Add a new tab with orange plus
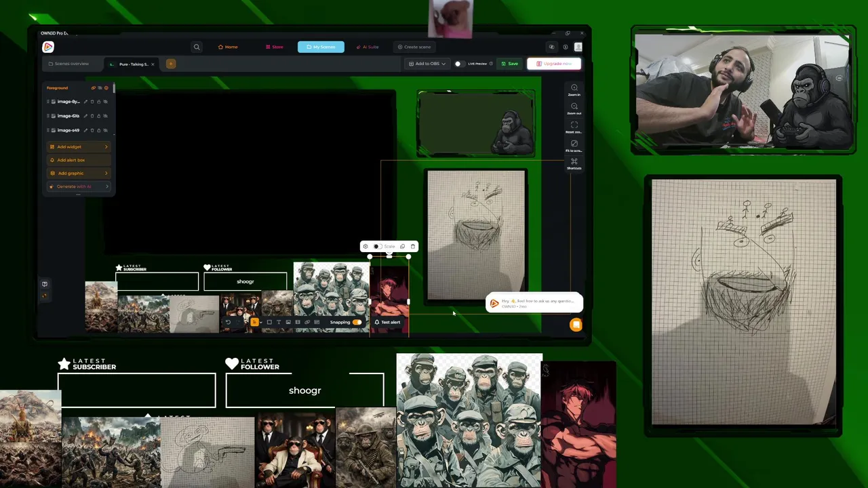The height and width of the screenshot is (488, 868). pos(170,64)
